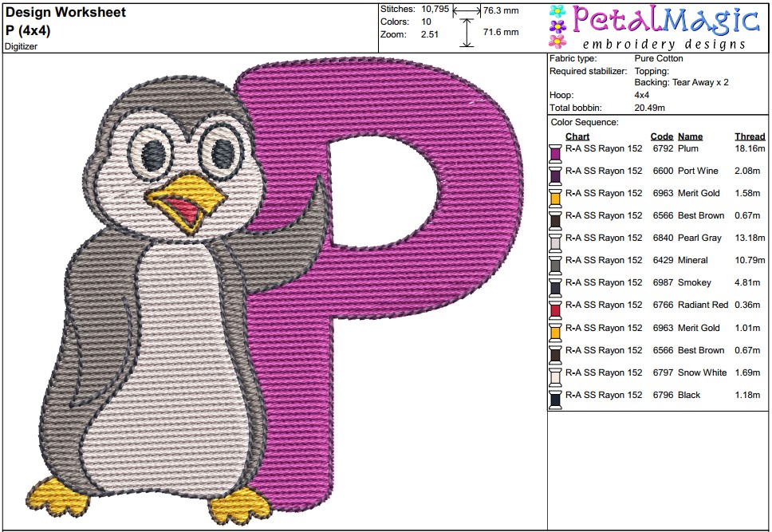The width and height of the screenshot is (772, 532).
Task: Click the Pearl Gray thread spool swatch
Action: pyautogui.click(x=555, y=242)
